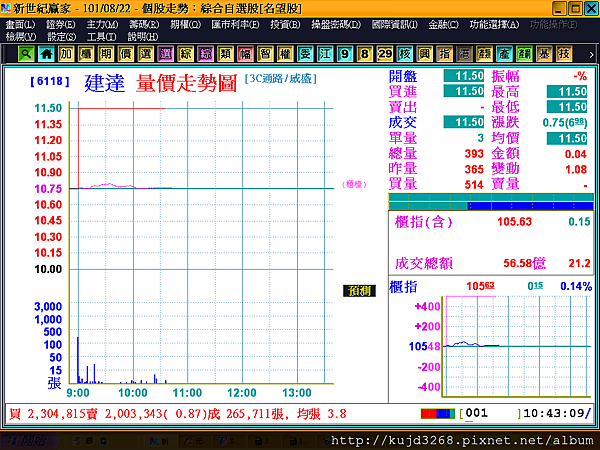This screenshot has width=600, height=450.
Task: Show more toolbar icons with right arrow
Action: coord(591,55)
